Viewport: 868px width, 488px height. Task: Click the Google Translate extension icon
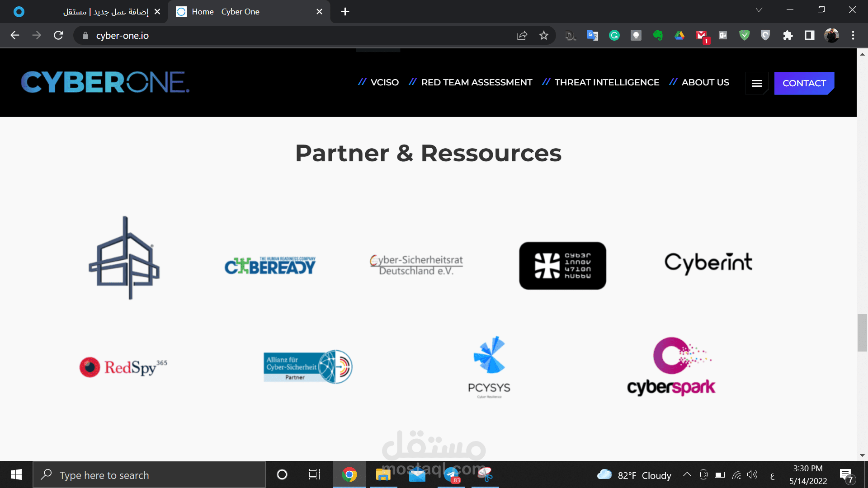[592, 35]
